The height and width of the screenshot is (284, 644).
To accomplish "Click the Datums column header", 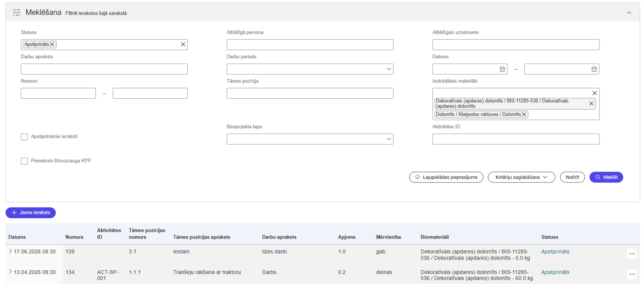I will coord(17,237).
